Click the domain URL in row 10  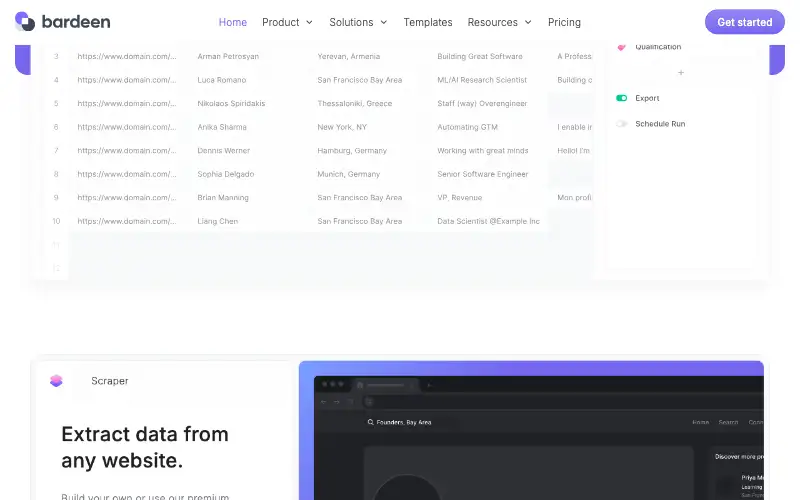[x=127, y=221]
